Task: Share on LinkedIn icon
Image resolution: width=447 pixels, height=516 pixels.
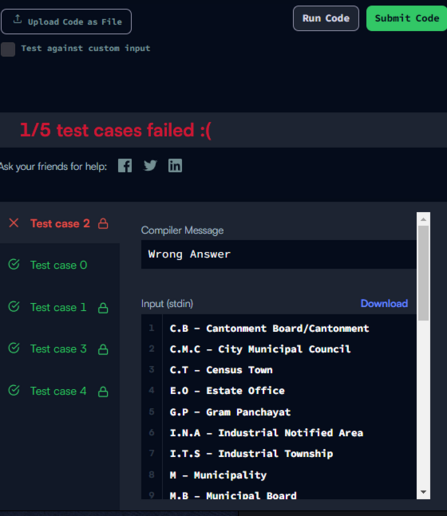Action: coord(175,166)
